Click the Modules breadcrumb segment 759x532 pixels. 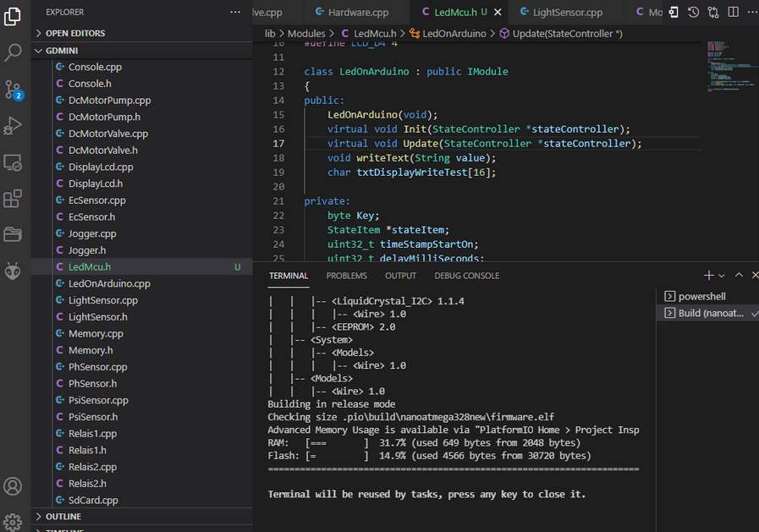(306, 33)
